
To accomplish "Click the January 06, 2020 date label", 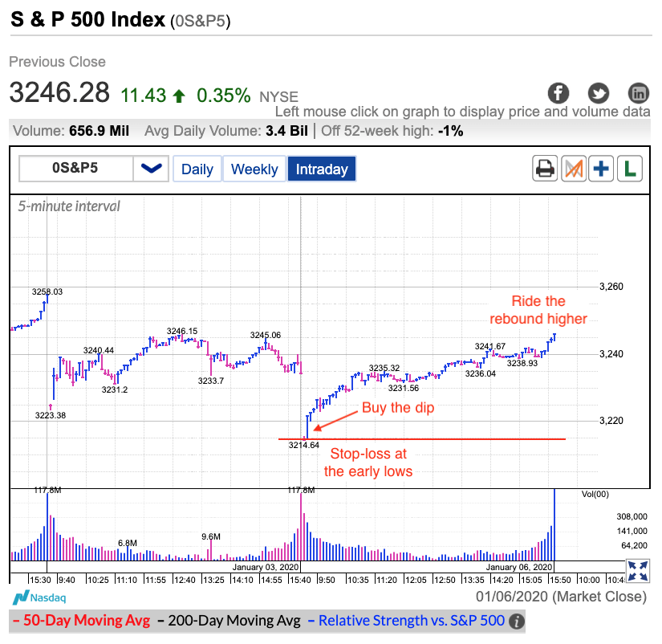I will pyautogui.click(x=519, y=567).
